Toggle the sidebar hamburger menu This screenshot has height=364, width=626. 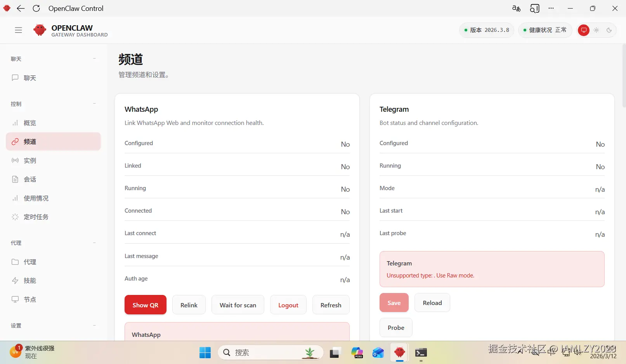click(18, 30)
